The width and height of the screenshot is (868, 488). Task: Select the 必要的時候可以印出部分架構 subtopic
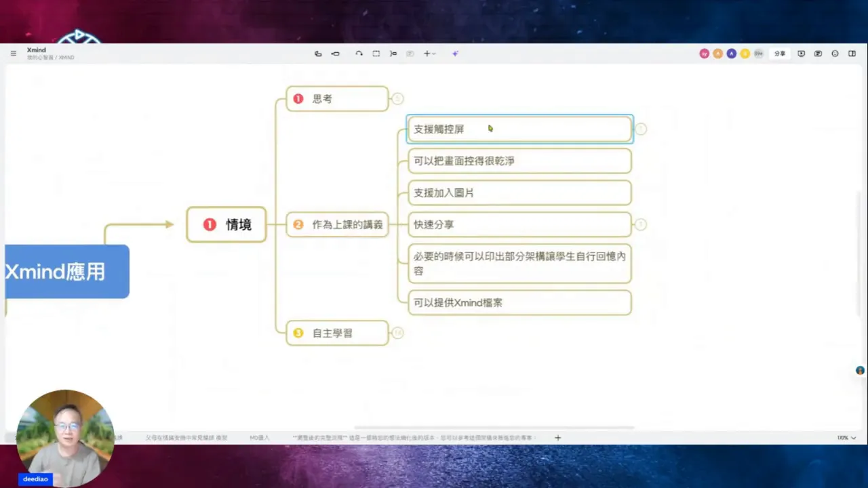(x=519, y=264)
